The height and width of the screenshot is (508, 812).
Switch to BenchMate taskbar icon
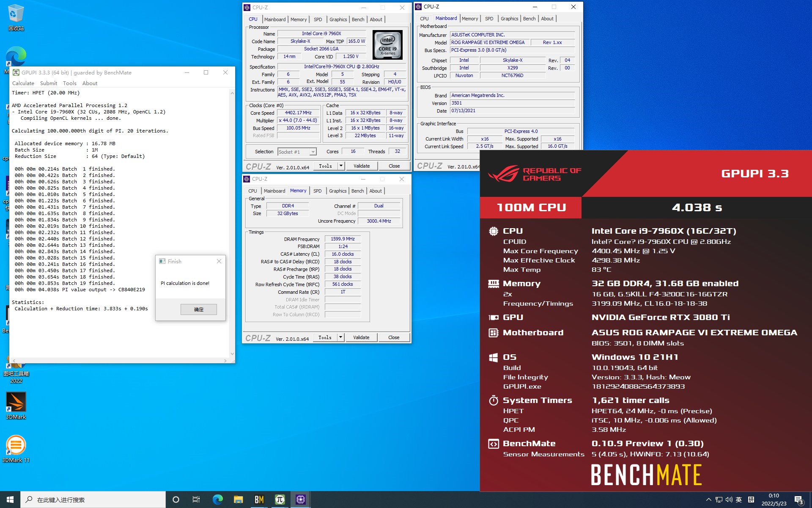(x=259, y=500)
